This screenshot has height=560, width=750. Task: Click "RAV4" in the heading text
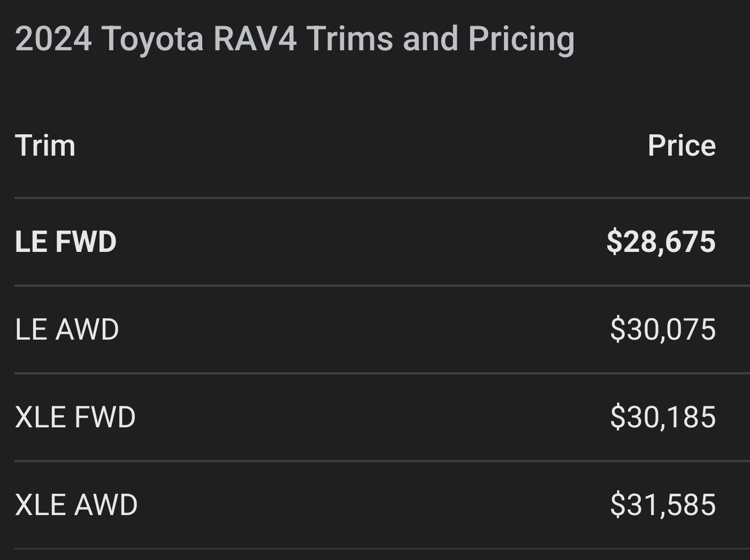coord(255,39)
